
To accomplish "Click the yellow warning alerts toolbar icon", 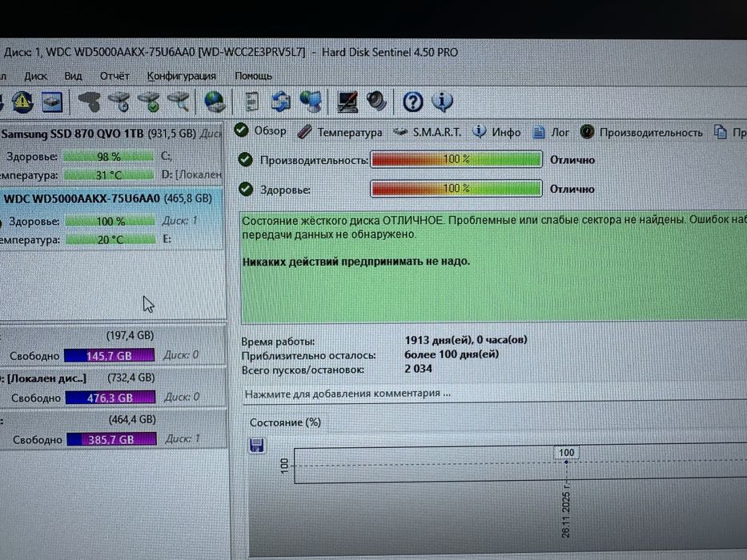I will pyautogui.click(x=22, y=102).
